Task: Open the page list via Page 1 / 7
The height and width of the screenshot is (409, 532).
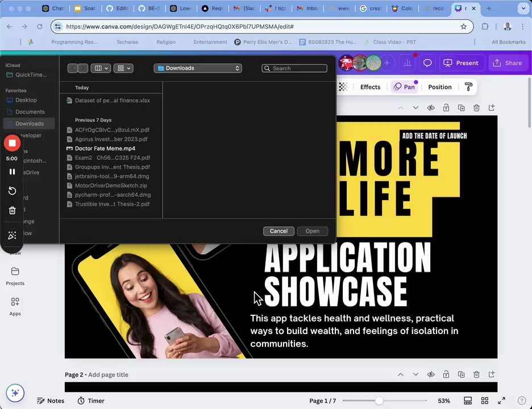Action: click(x=322, y=400)
